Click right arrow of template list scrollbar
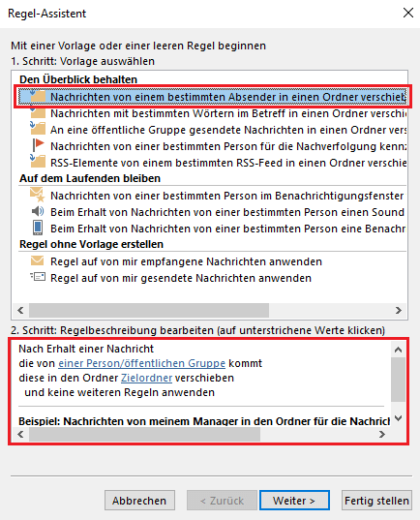420x520 pixels. pos(399,310)
